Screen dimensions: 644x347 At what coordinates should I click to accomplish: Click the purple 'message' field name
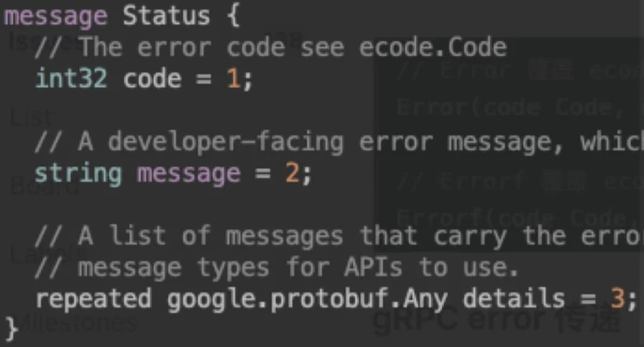click(189, 174)
